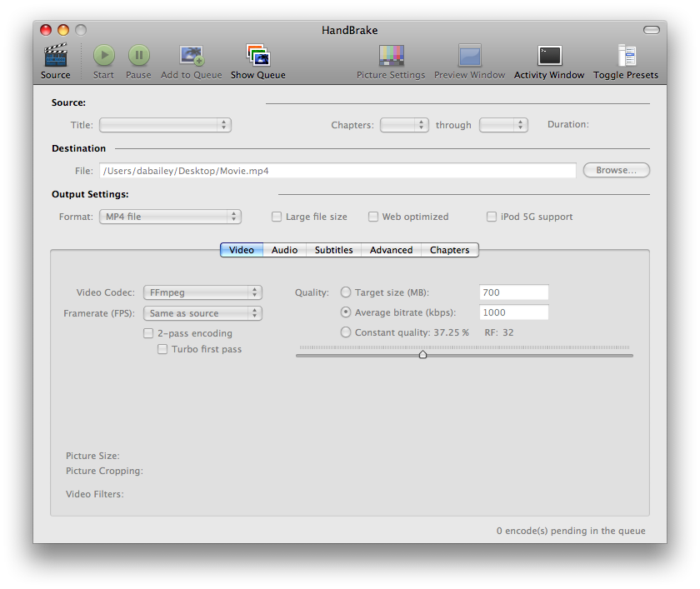Screen dimensions: 700x589
Task: Click the 'RF: 32' value text
Action: click(499, 332)
